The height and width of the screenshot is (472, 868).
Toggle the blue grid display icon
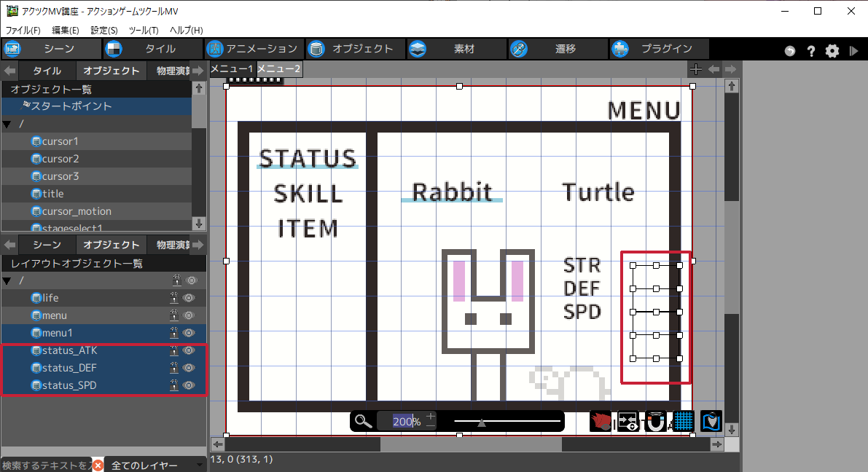click(682, 421)
